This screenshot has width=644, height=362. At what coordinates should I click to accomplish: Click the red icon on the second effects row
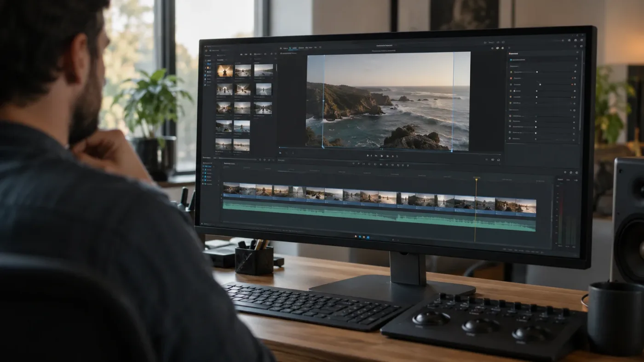[x=511, y=78]
